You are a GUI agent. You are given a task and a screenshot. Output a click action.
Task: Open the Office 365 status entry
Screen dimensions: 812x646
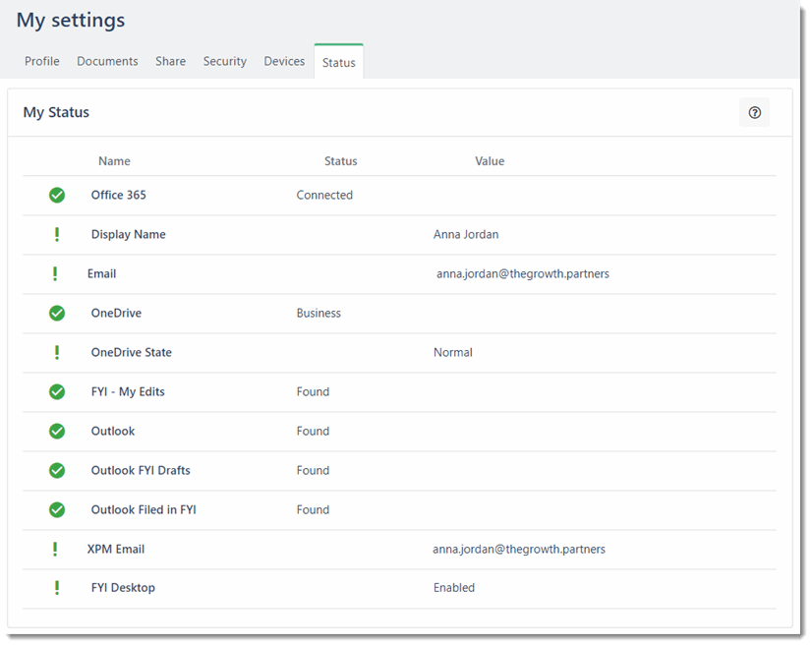click(118, 195)
